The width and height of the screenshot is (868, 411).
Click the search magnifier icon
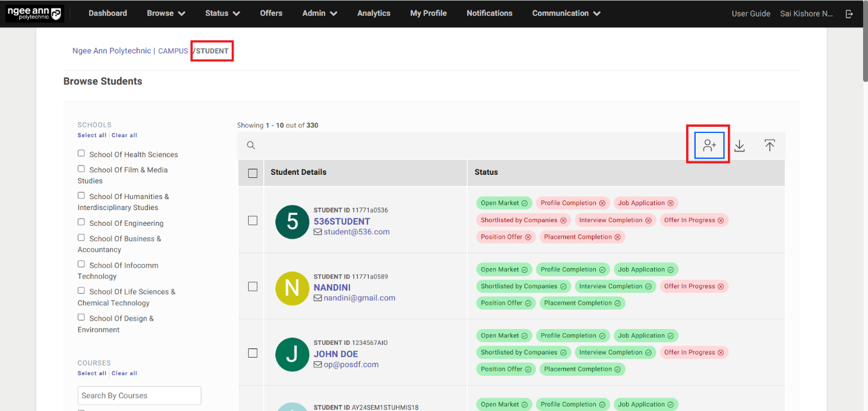(251, 146)
